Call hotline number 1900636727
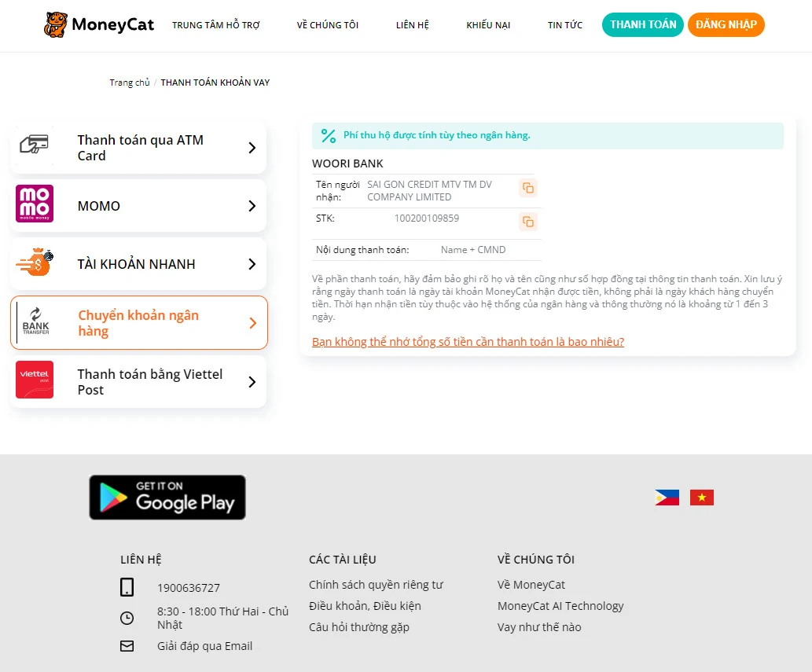 point(189,588)
